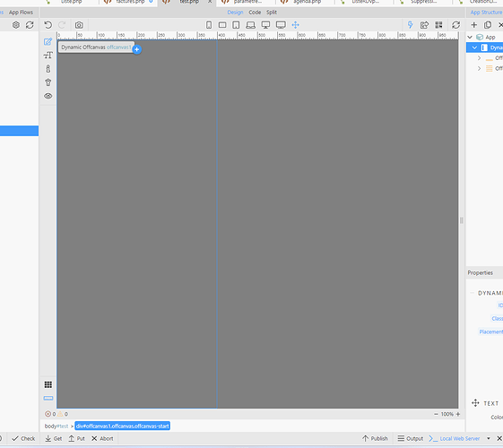503x448 pixels.
Task: Open page in browser via share icon
Action: [424, 25]
